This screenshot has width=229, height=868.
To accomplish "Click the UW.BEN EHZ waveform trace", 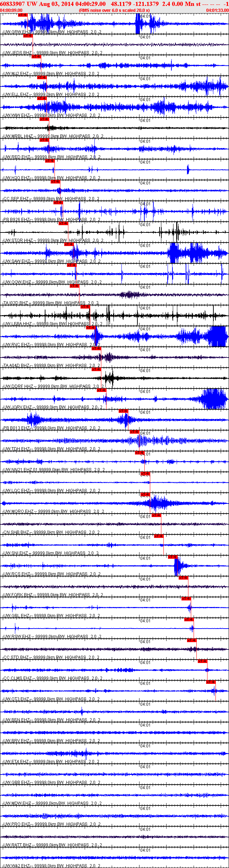I will click(x=114, y=712).
